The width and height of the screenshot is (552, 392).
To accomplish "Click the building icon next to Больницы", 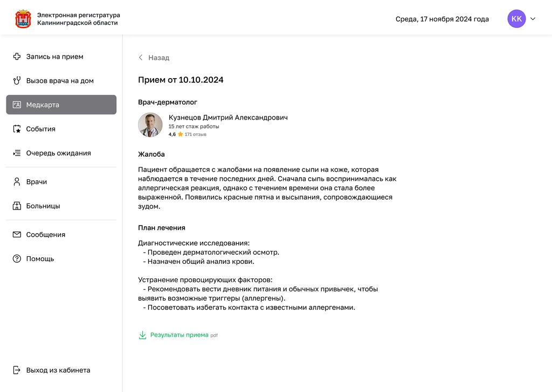I will (17, 206).
